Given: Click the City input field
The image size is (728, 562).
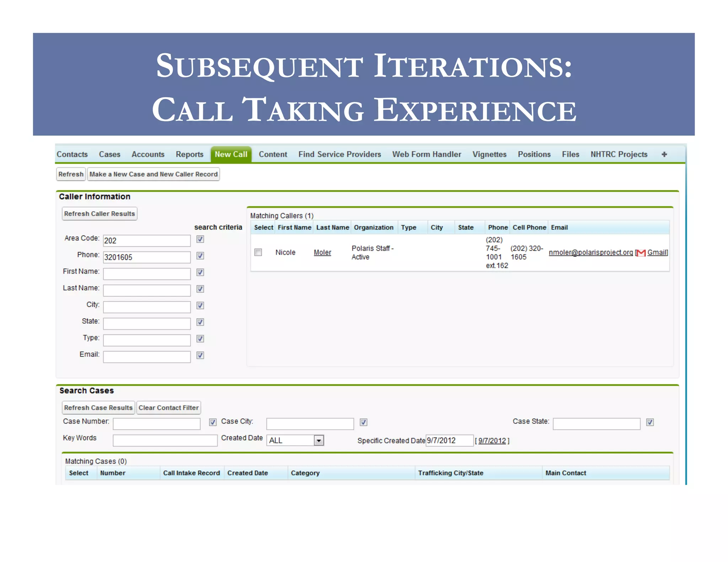Looking at the screenshot, I should pos(147,307).
